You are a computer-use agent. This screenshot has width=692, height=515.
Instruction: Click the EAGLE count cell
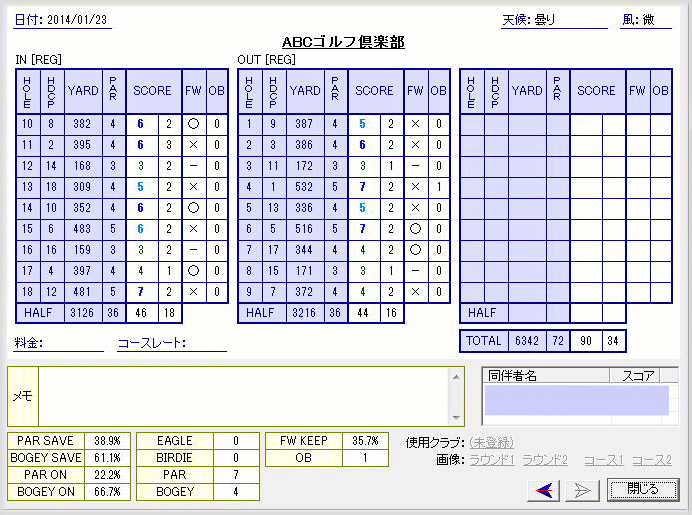pyautogui.click(x=236, y=441)
